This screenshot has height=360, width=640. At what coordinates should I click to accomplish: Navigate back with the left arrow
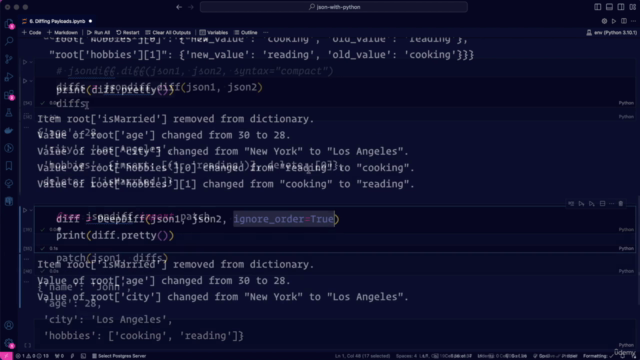[x=179, y=7]
